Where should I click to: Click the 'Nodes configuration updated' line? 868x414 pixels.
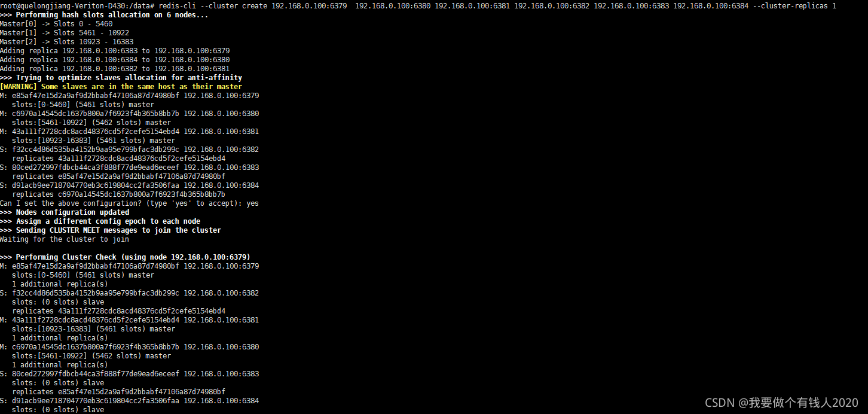click(x=65, y=212)
